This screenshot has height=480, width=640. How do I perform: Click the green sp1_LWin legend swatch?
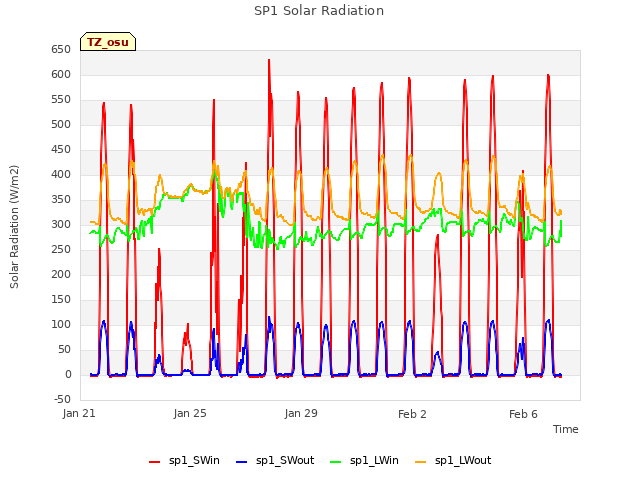point(336,461)
